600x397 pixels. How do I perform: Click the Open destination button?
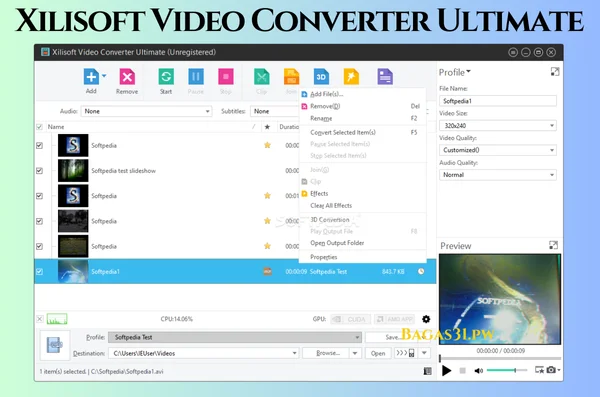[x=378, y=353]
